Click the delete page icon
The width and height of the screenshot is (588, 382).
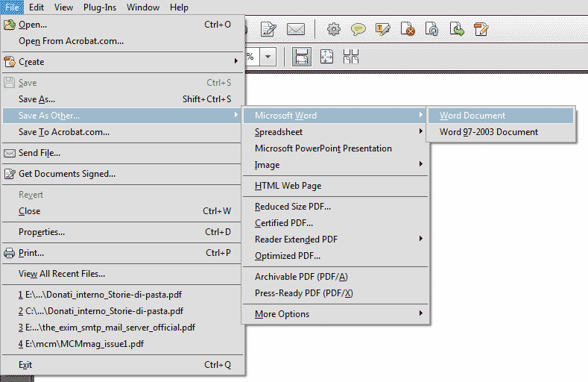[408, 29]
